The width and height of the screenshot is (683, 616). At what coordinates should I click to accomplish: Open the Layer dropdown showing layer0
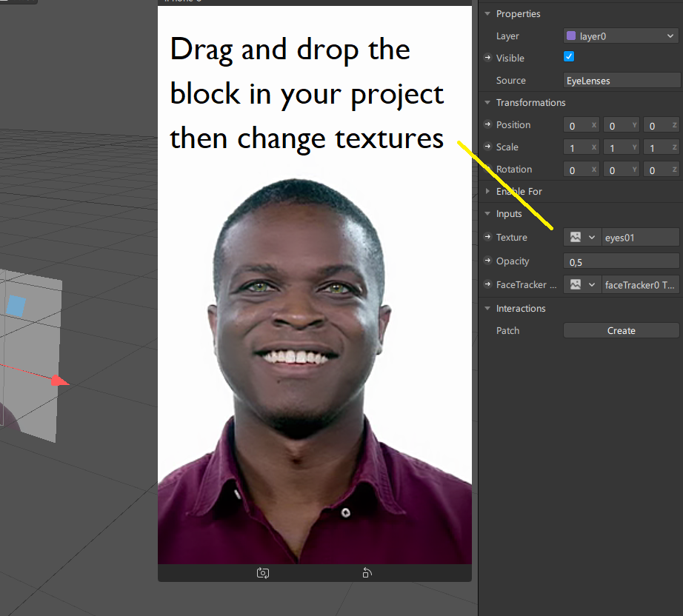[622, 36]
